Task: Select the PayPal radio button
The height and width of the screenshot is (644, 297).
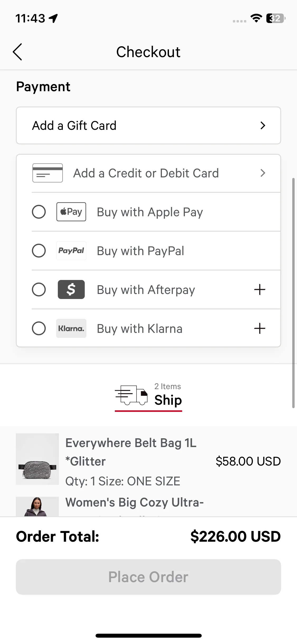Action: pyautogui.click(x=39, y=251)
